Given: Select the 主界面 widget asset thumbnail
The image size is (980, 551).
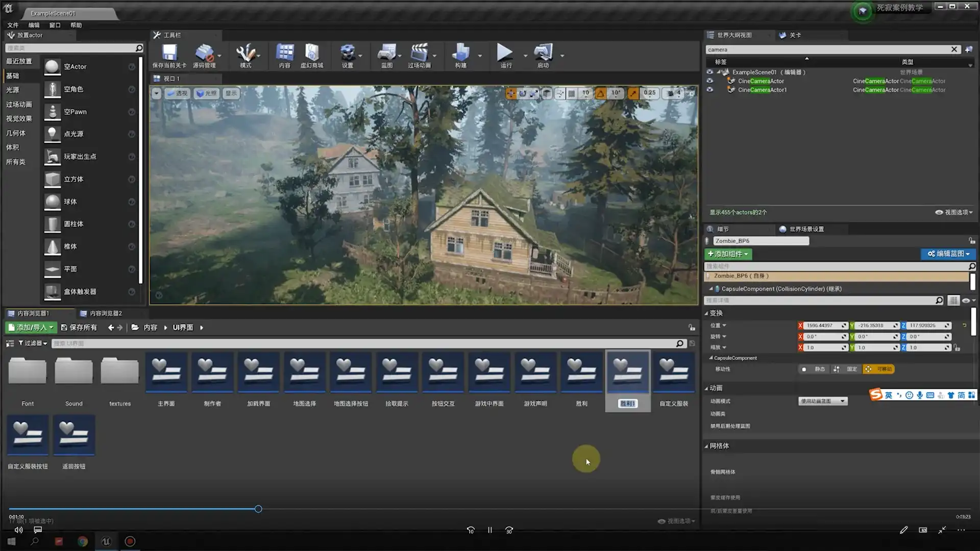Looking at the screenshot, I should click(166, 372).
